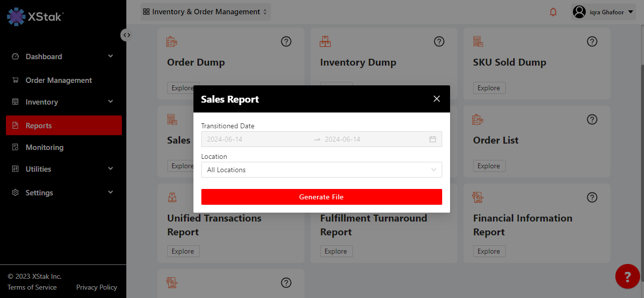
Task: Collapse the sidebar with arrow toggle
Action: click(x=126, y=35)
